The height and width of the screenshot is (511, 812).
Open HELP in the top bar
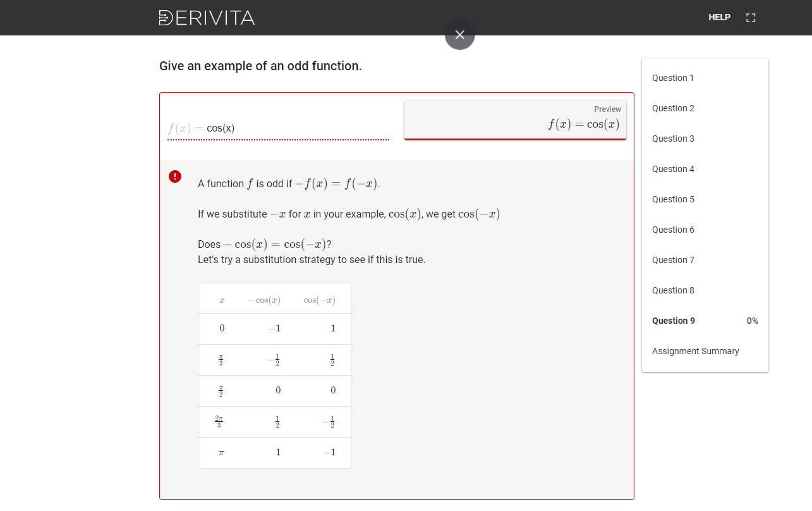[719, 17]
